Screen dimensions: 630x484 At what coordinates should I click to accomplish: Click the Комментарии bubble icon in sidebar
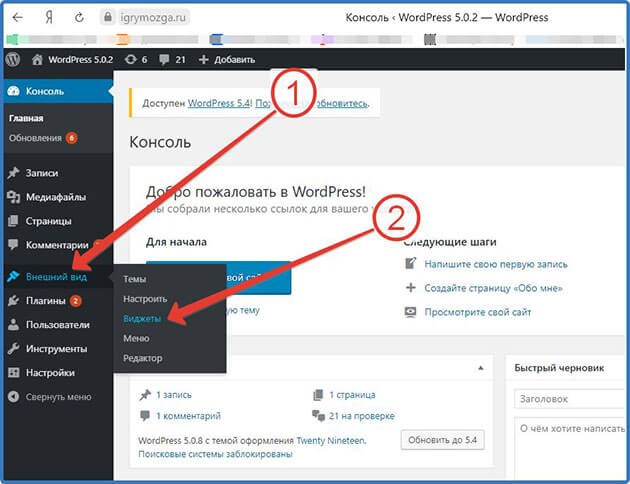[13, 245]
